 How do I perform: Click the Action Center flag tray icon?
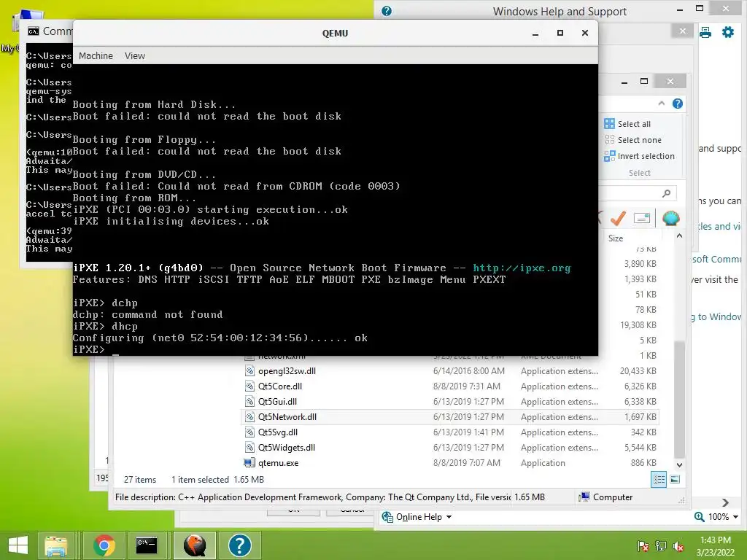643,545
